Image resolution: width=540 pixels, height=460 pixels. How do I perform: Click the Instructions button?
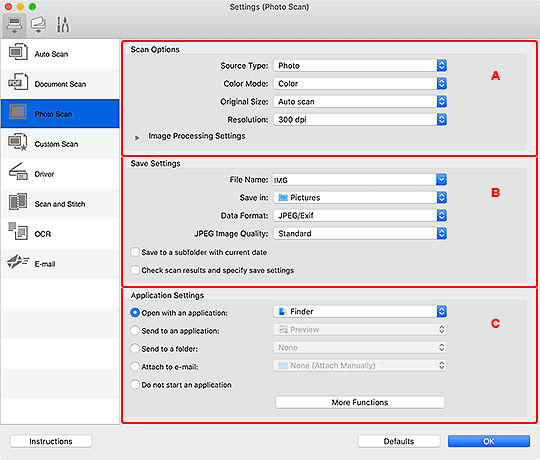pyautogui.click(x=51, y=441)
